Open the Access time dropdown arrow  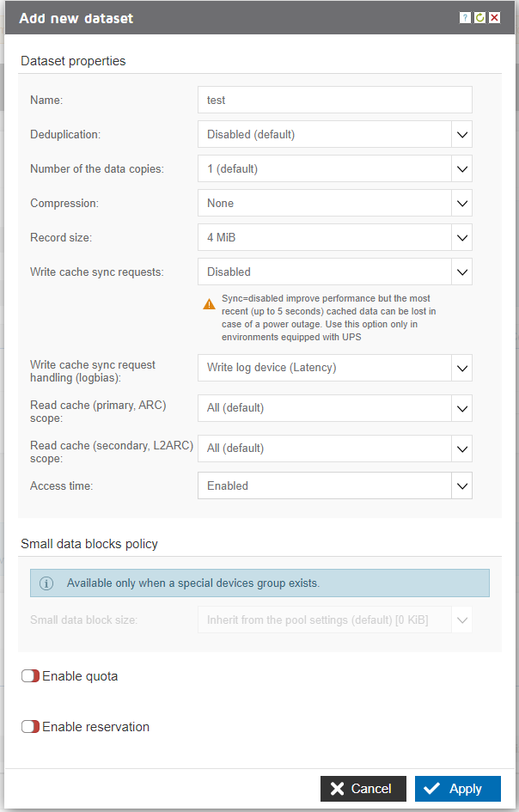pos(462,485)
